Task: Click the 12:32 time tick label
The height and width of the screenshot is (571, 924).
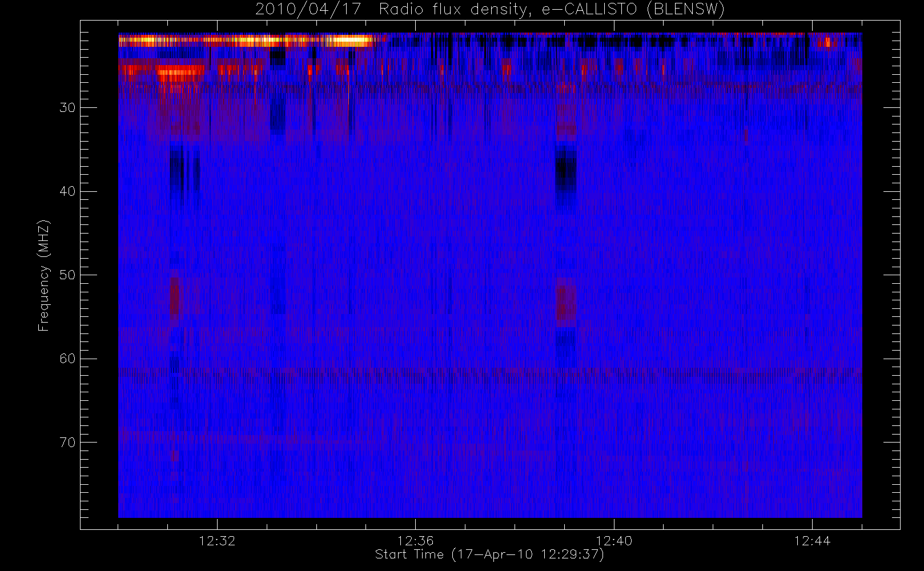Action: tap(217, 541)
